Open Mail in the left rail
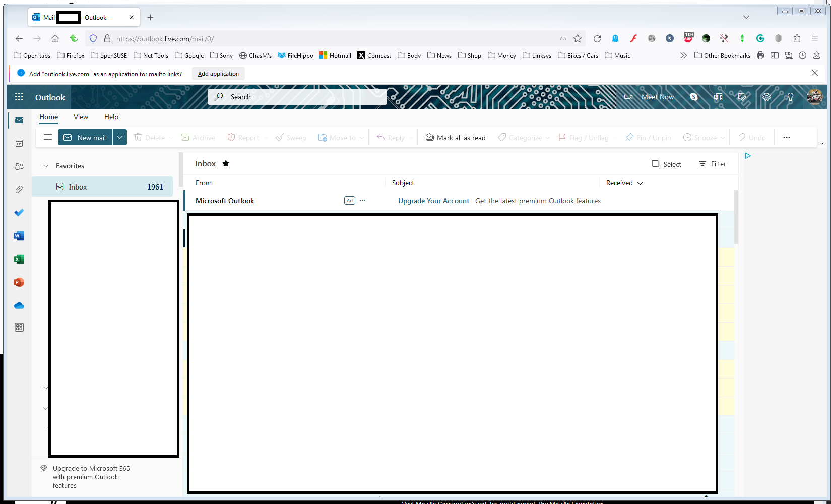The width and height of the screenshot is (831, 504). click(x=19, y=120)
